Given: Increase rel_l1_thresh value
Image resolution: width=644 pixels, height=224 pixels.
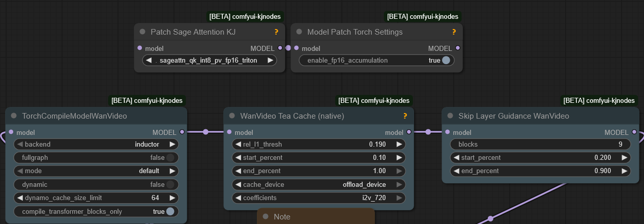Looking at the screenshot, I should pyautogui.click(x=399, y=144).
